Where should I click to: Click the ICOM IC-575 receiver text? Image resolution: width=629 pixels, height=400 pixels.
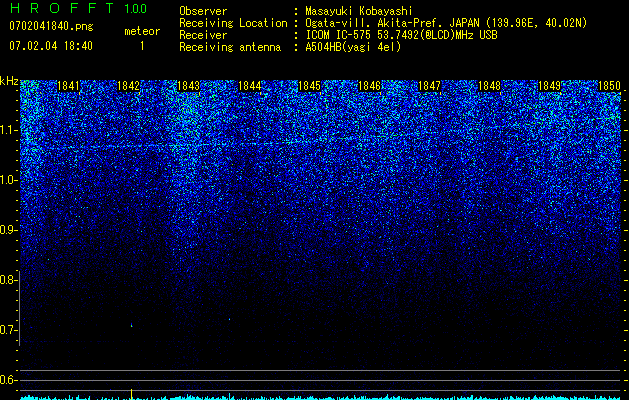point(401,35)
